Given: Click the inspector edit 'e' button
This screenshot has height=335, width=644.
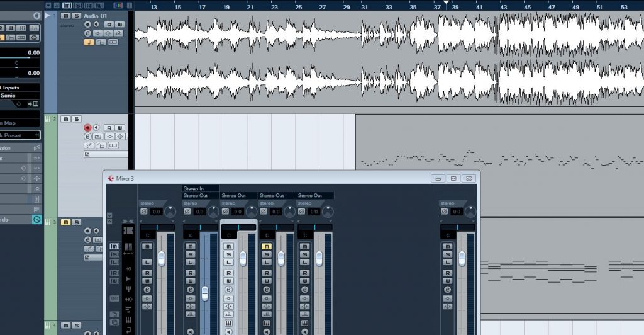Looking at the screenshot, I should tap(36, 16).
